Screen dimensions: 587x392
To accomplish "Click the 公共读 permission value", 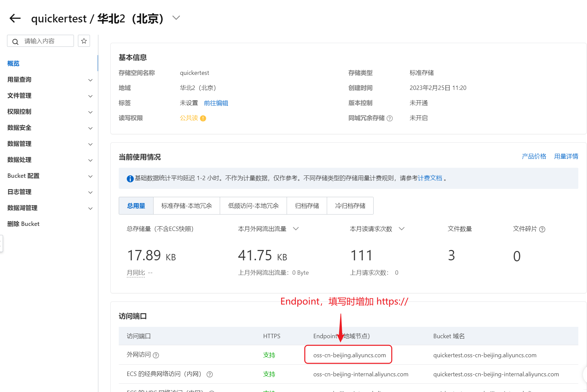I will point(189,118).
